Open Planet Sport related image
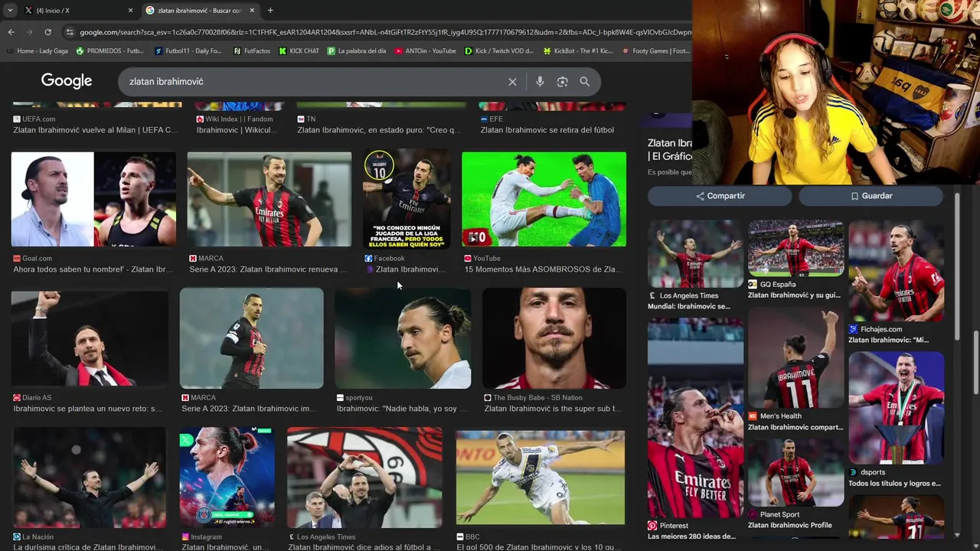The height and width of the screenshot is (551, 980). 796,472
